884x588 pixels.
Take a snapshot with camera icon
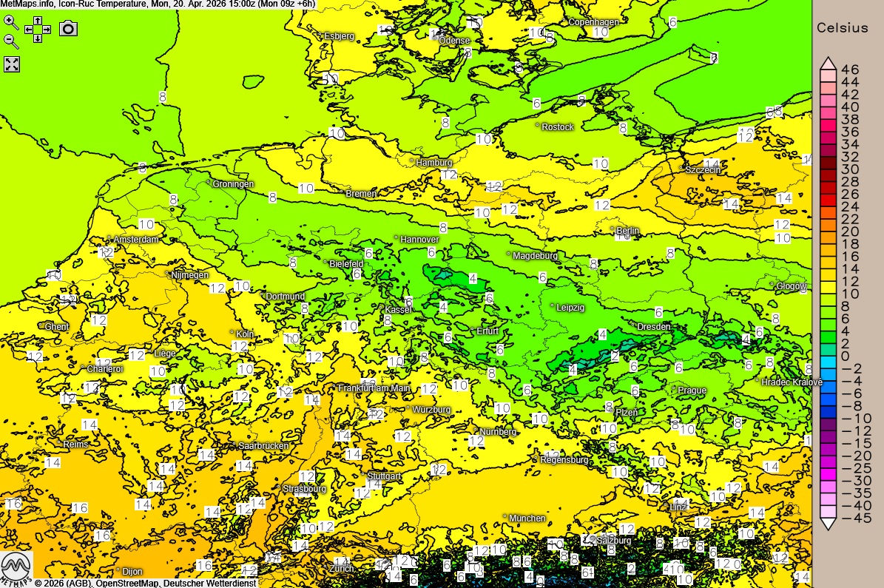(68, 28)
